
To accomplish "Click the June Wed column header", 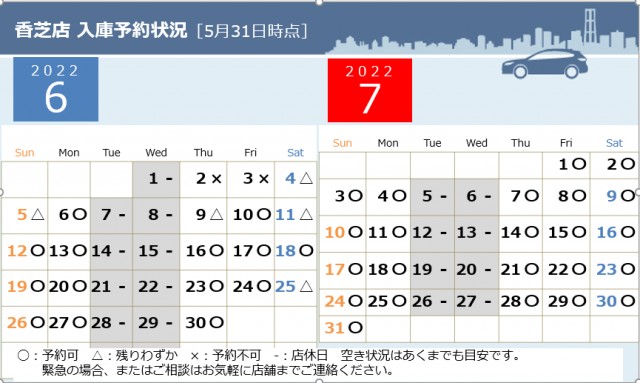I will click(156, 153).
